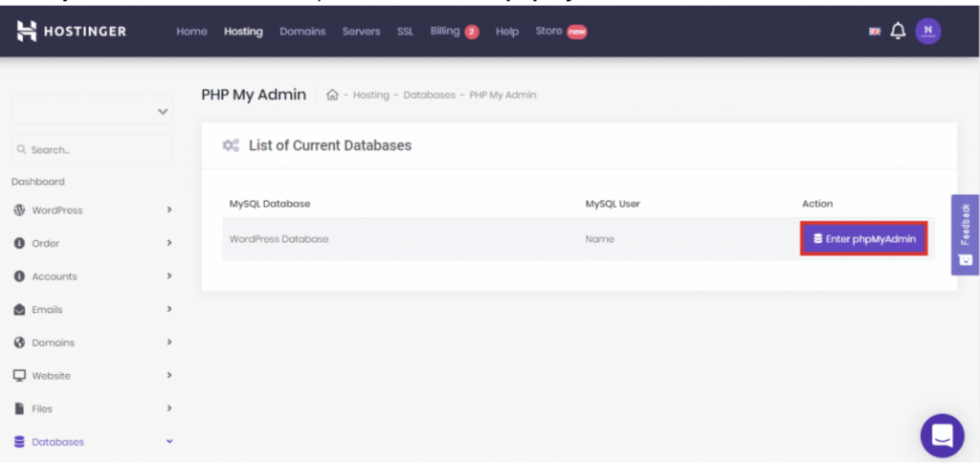Click the Emails envelope icon
The image size is (980, 463).
[x=19, y=309]
